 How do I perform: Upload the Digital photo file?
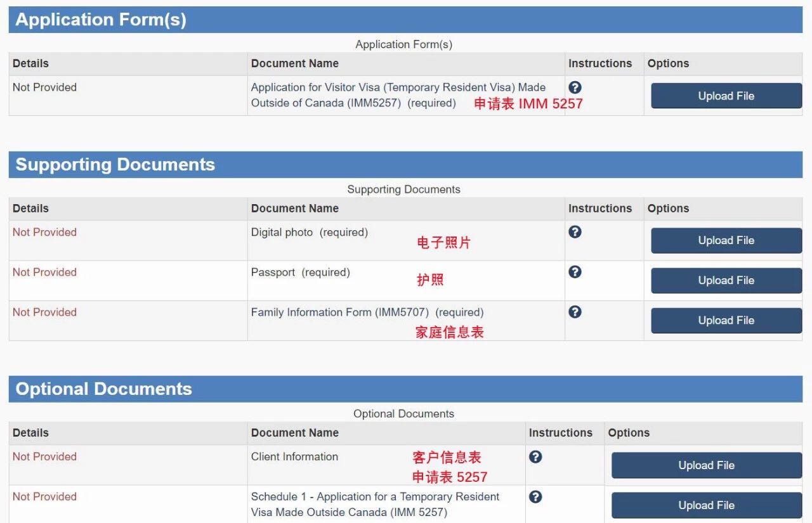[x=725, y=240]
